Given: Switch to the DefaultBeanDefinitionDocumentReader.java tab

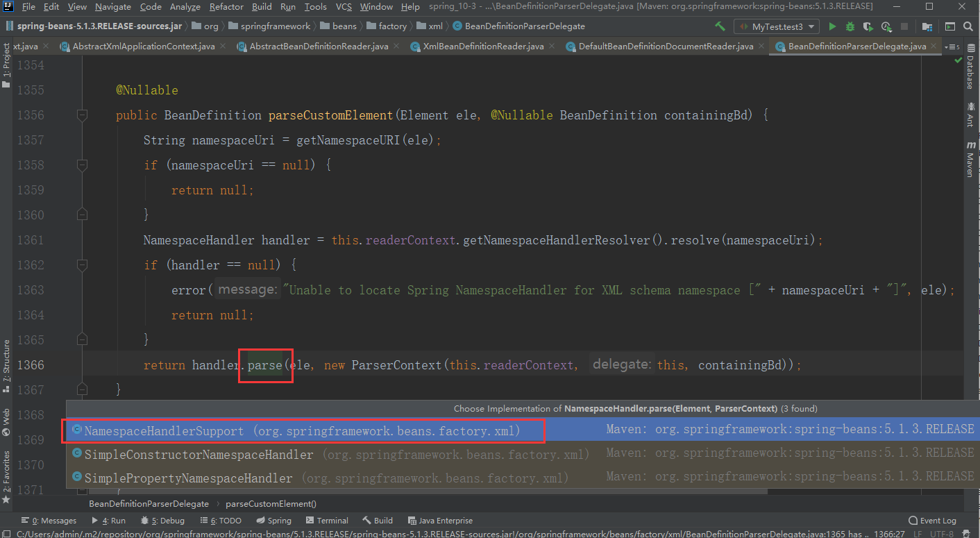Looking at the screenshot, I should [666, 47].
